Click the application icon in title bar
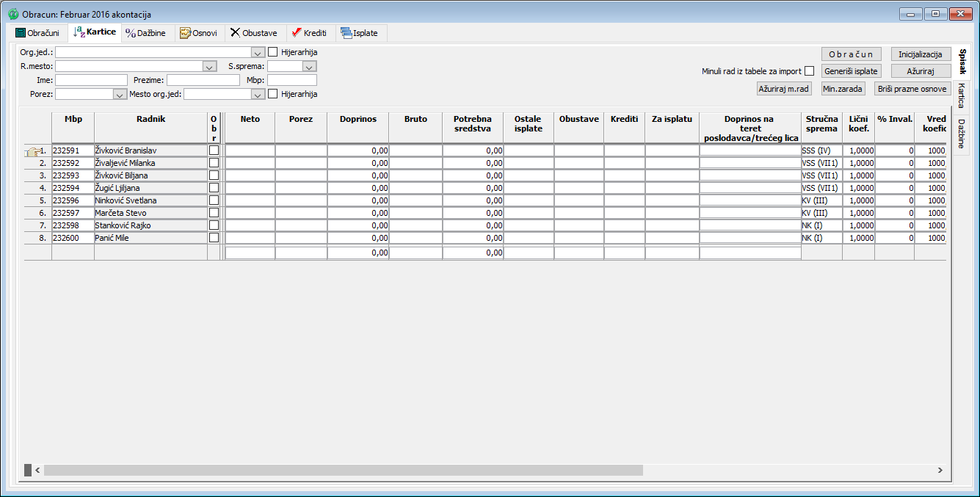The width and height of the screenshot is (980, 497). coord(12,14)
